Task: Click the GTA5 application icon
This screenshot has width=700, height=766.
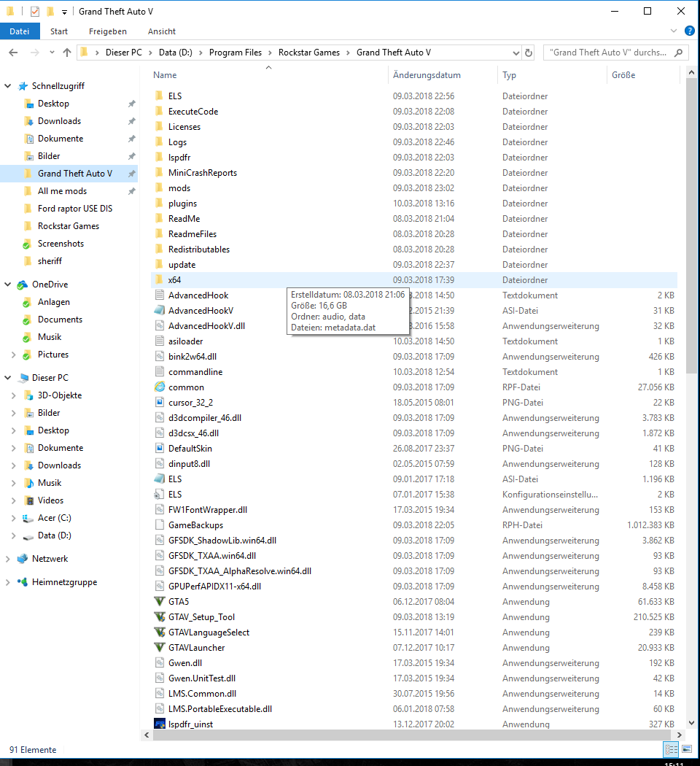Action: [x=160, y=601]
